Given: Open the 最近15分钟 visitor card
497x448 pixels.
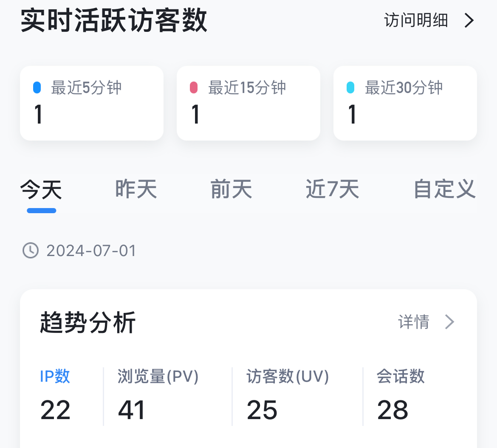Looking at the screenshot, I should coord(248,103).
